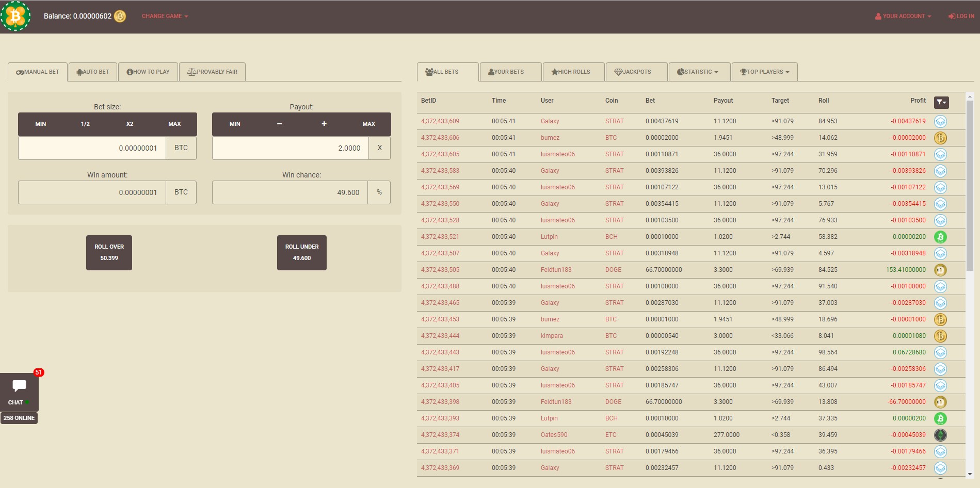Expand the YOUR ACCOUNT menu
This screenshot has width=980, height=488.
(x=903, y=16)
